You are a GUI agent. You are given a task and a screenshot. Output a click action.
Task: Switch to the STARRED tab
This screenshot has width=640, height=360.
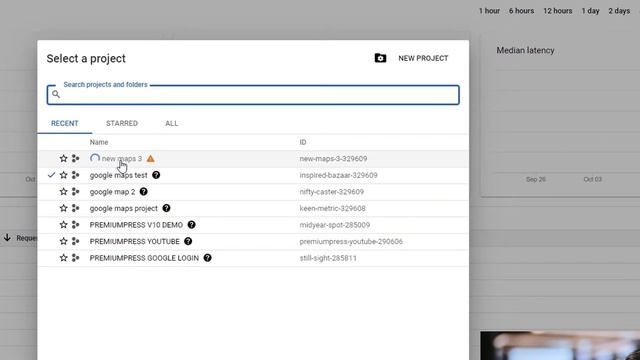pos(122,123)
